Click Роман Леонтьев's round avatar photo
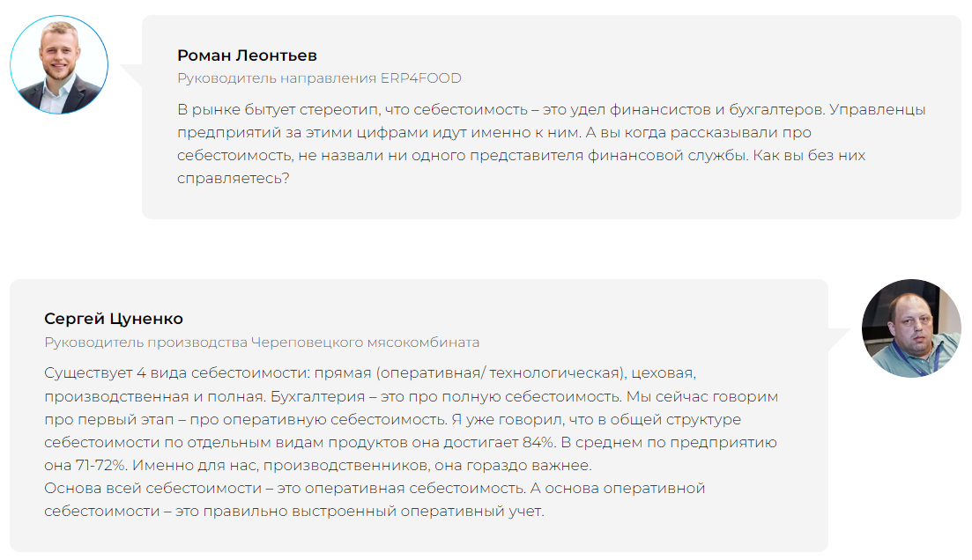Viewport: 972px width, 560px height. tap(59, 65)
